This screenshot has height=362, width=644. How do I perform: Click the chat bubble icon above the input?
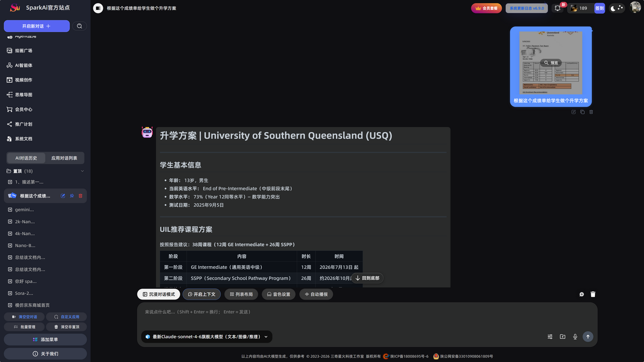(581, 295)
